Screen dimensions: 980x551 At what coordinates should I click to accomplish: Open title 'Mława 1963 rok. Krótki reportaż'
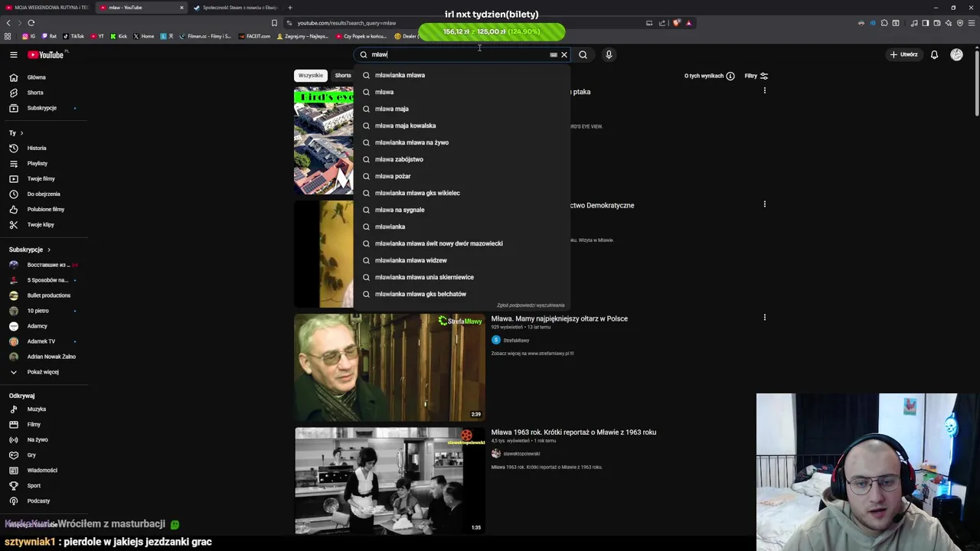point(573,432)
